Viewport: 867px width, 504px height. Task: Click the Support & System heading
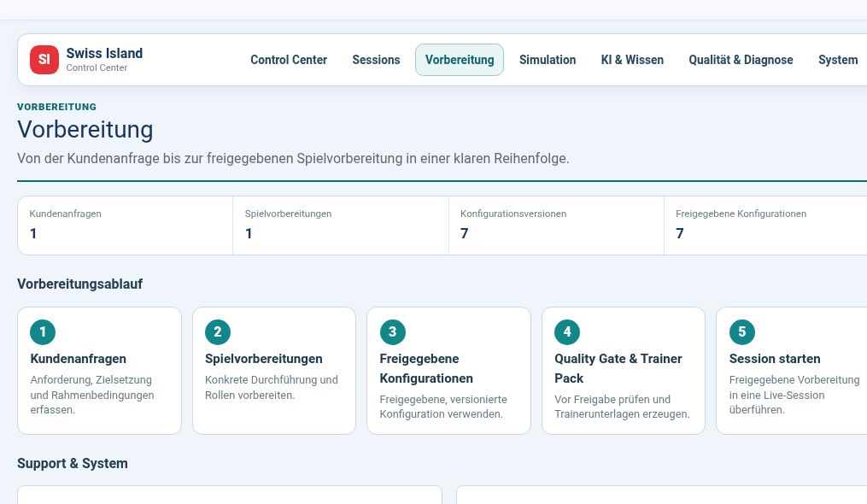(73, 463)
